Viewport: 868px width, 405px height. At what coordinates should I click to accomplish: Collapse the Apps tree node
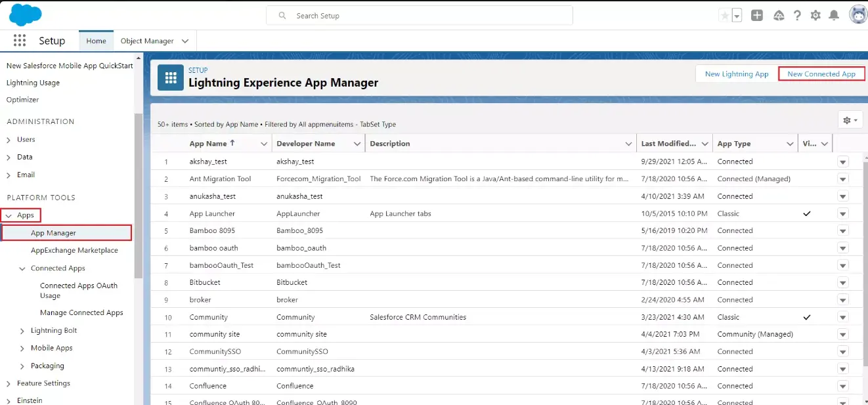pos(9,215)
